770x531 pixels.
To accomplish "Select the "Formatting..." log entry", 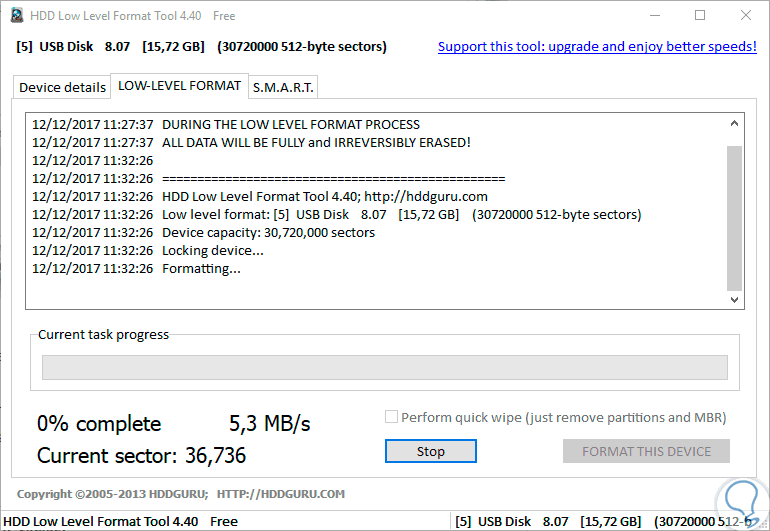I will pyautogui.click(x=201, y=269).
